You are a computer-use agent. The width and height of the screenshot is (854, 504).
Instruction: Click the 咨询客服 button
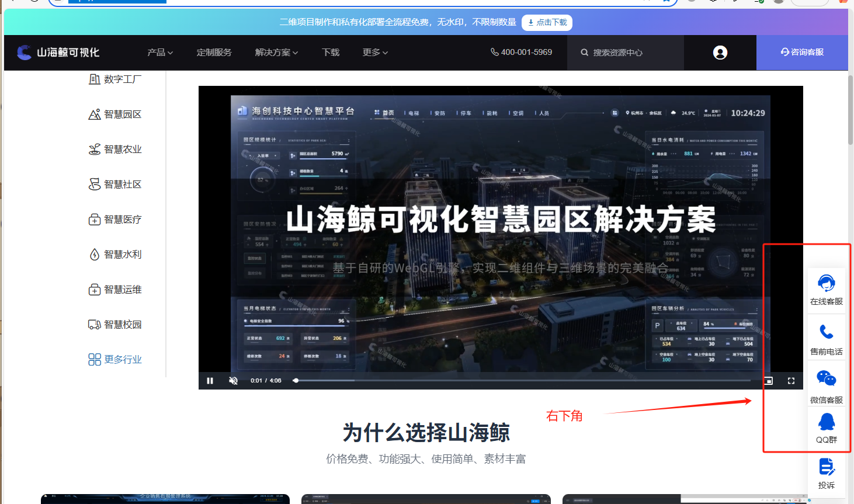(802, 53)
